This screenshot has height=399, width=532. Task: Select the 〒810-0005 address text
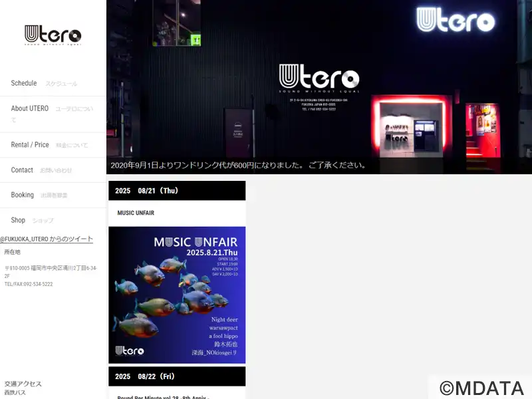click(51, 272)
